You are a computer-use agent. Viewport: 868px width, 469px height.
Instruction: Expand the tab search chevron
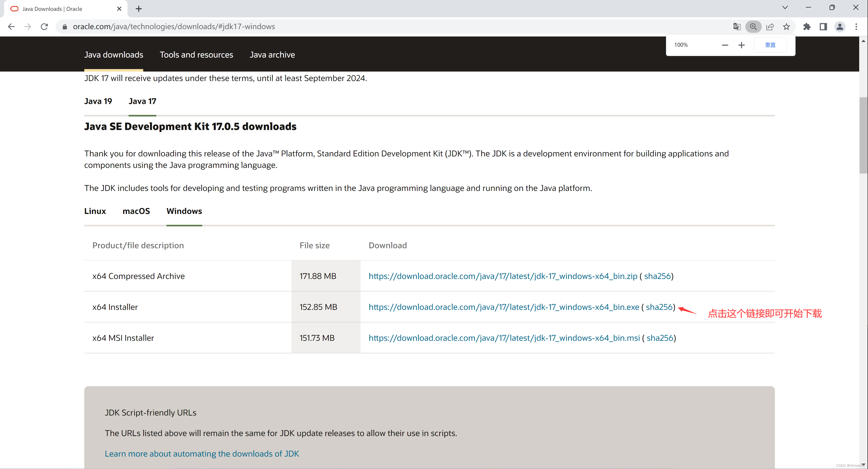[x=785, y=7]
